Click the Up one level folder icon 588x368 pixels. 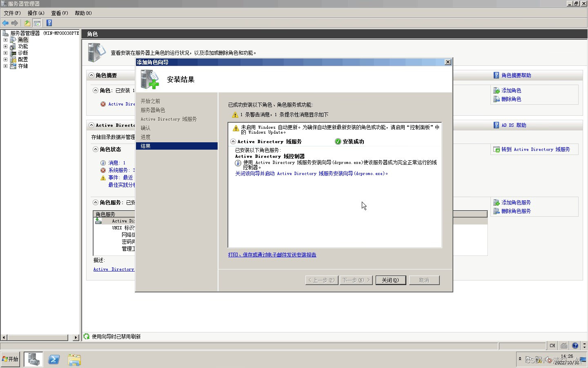click(x=27, y=23)
